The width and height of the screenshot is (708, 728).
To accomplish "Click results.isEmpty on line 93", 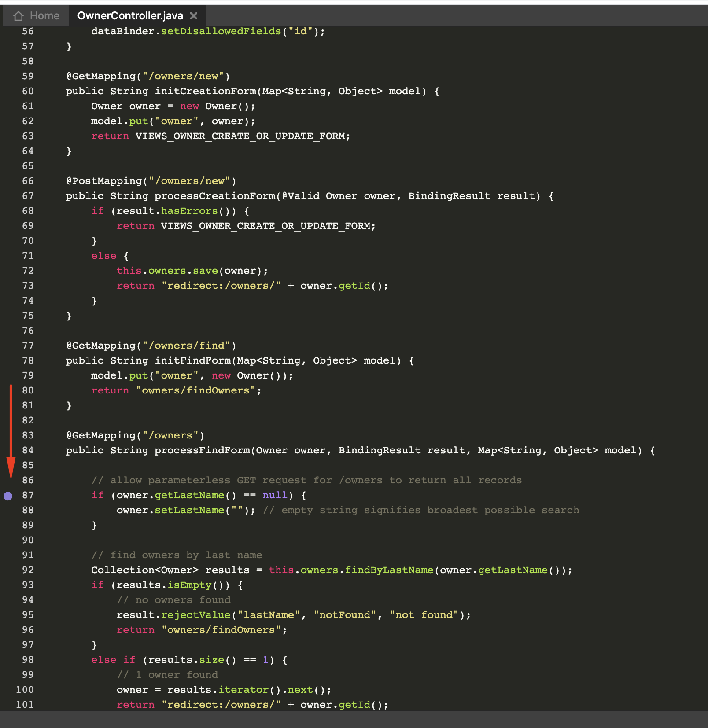I will click(164, 585).
